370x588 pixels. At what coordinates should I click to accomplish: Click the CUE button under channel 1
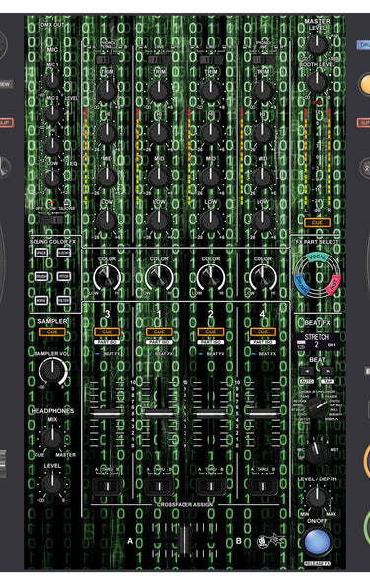pyautogui.click(x=159, y=331)
